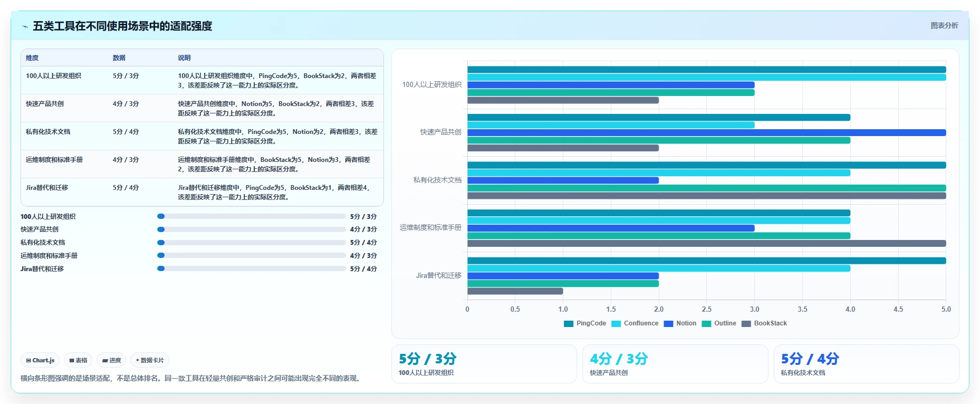980x404 pixels.
Task: Click the progress bar for 快速产品共创
Action: click(252, 229)
